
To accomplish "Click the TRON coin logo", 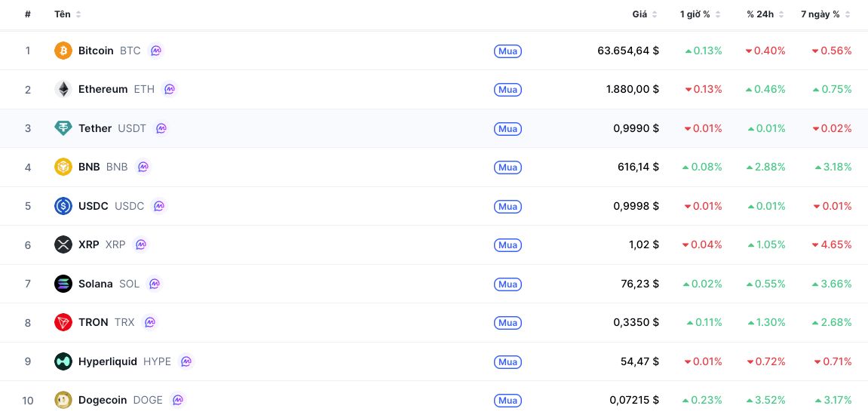I will (63, 322).
